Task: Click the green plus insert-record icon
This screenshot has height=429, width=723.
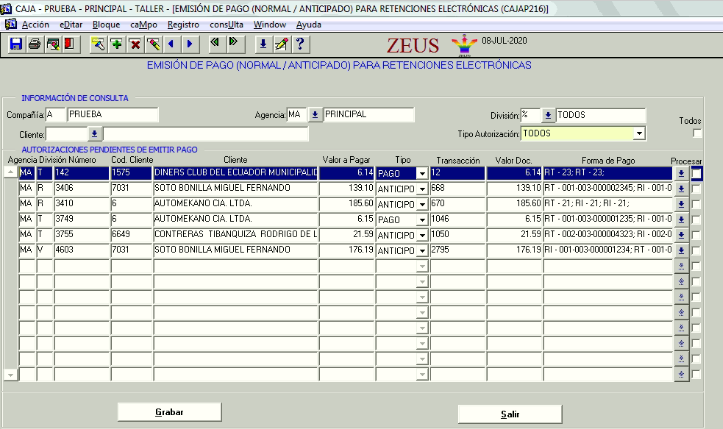Action: click(116, 44)
